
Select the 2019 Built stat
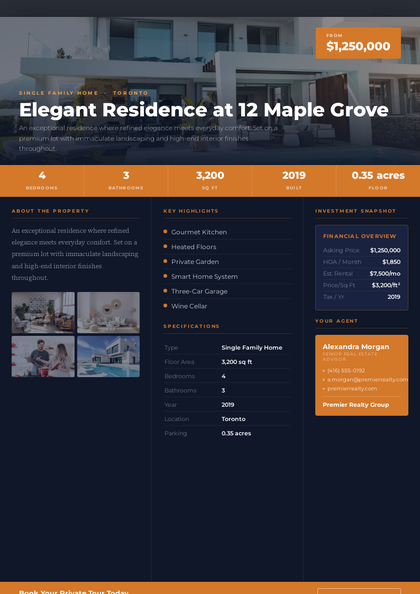tap(294, 181)
